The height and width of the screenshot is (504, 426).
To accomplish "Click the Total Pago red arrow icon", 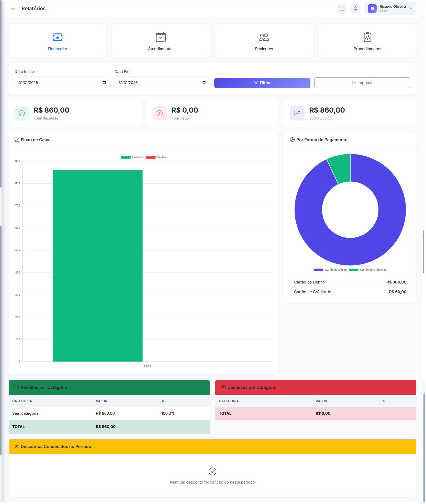I will [x=160, y=113].
